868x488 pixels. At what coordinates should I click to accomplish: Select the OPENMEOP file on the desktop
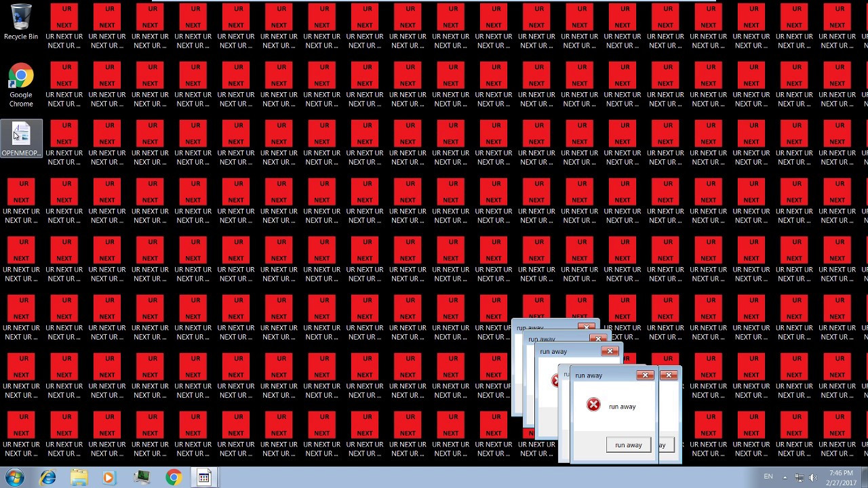[21, 138]
